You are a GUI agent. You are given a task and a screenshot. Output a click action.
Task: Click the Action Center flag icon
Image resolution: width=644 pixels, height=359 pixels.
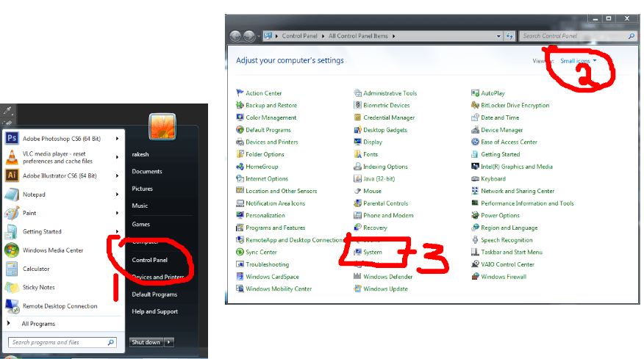tap(240, 93)
